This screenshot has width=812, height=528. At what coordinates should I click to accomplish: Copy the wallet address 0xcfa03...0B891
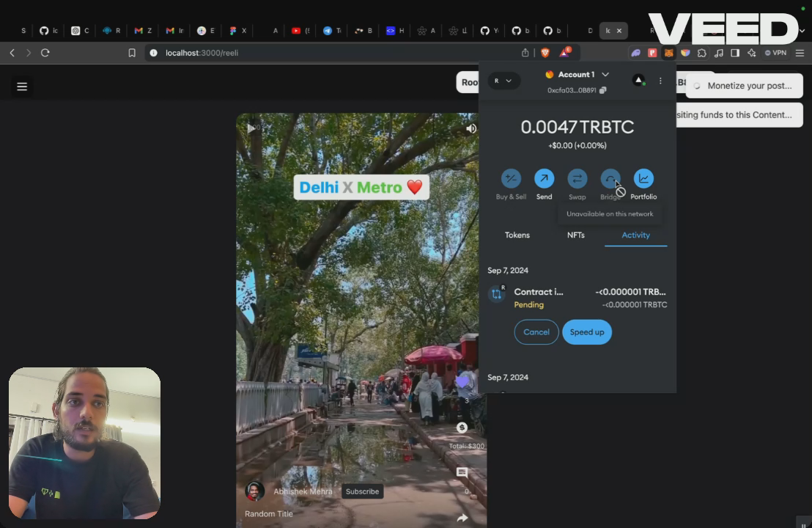click(x=602, y=90)
